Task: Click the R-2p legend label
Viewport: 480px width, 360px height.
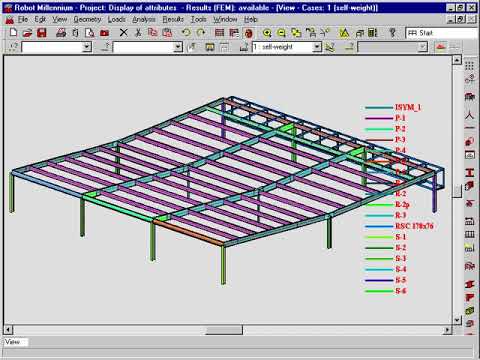Action: coord(402,204)
